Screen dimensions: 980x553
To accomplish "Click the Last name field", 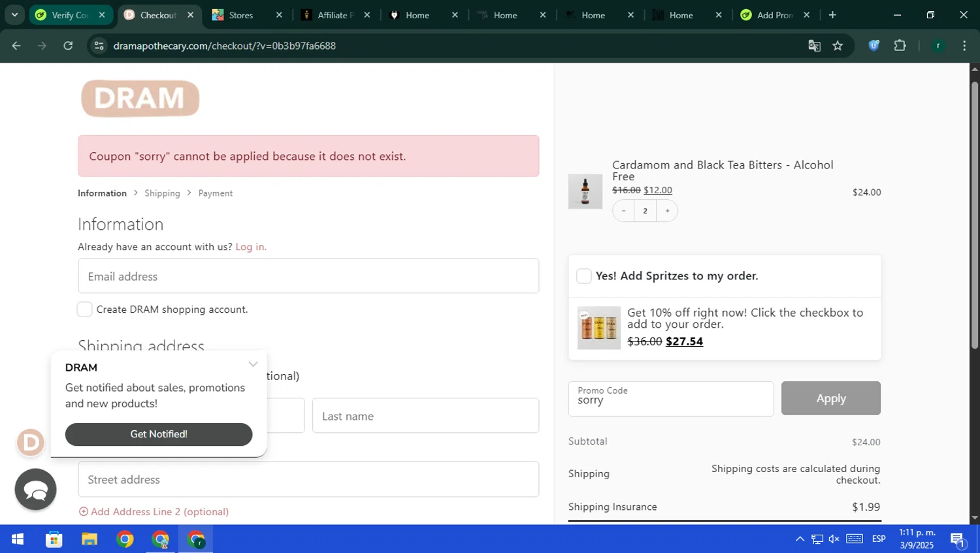I will coord(425,416).
